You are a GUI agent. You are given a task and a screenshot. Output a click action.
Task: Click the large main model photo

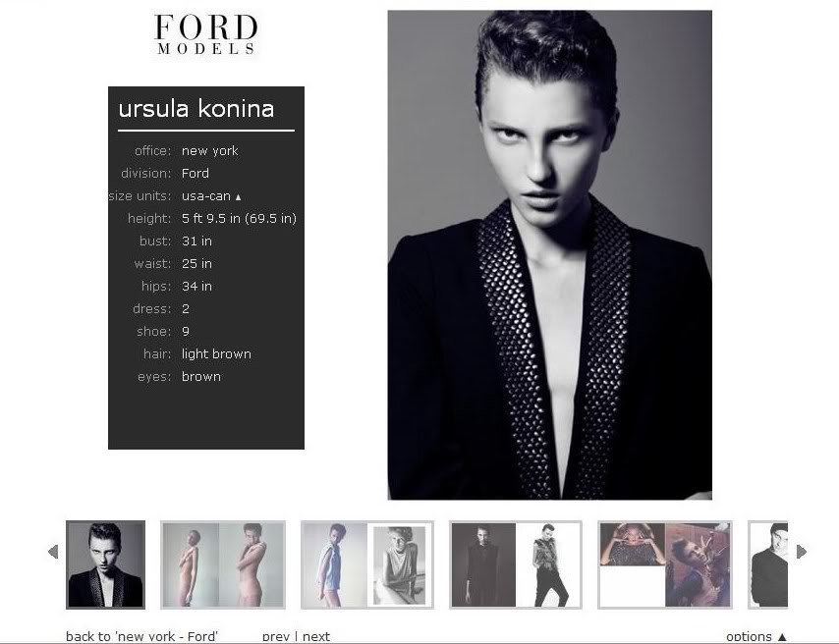(549, 255)
